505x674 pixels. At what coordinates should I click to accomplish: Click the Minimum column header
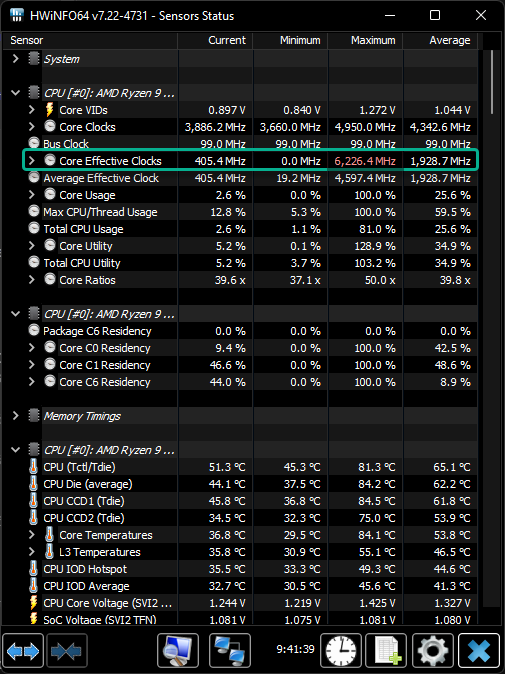pyautogui.click(x=290, y=40)
